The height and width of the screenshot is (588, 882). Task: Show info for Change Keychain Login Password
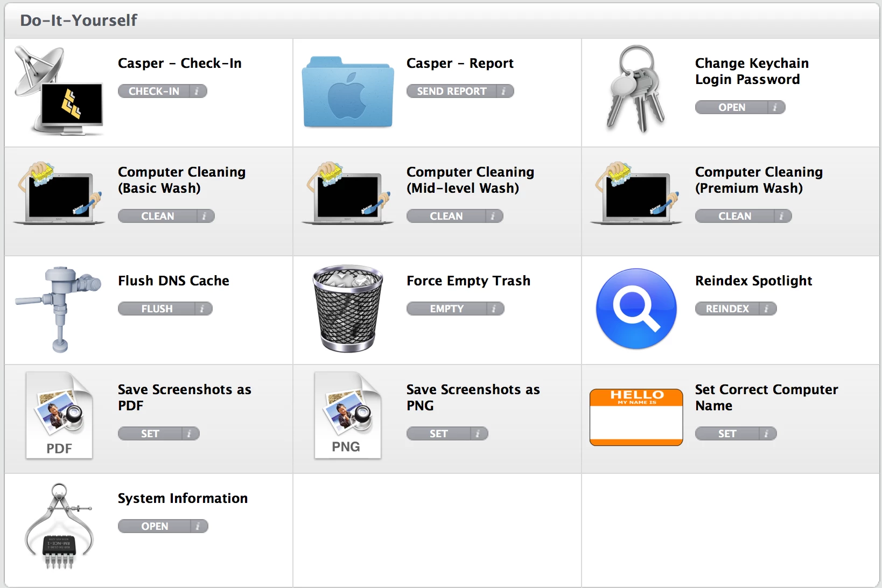point(775,108)
